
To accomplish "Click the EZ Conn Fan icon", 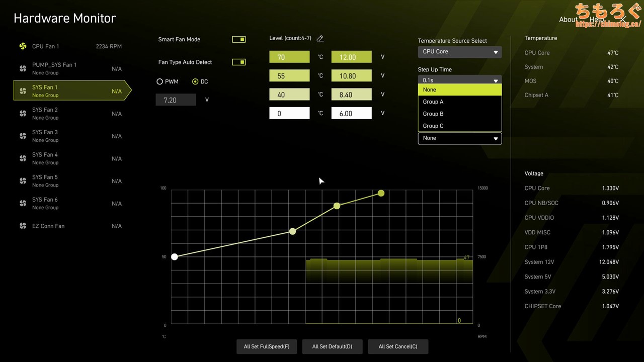I will [x=23, y=226].
